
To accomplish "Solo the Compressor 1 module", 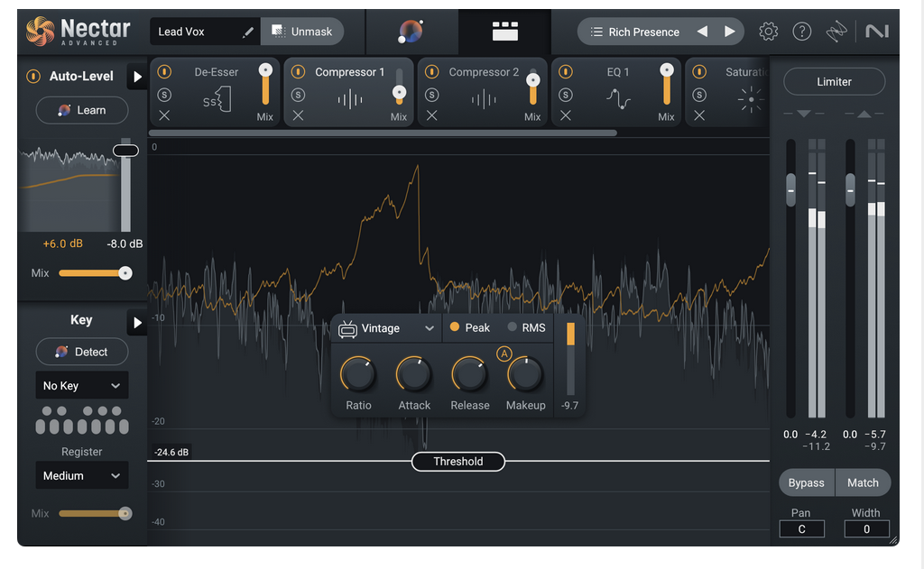I will [x=298, y=95].
